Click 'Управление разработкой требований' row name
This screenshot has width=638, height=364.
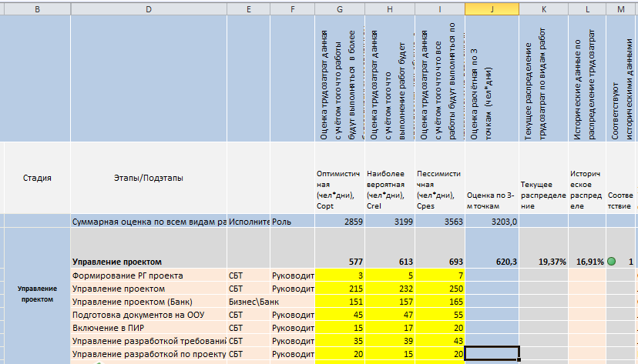[149, 340]
